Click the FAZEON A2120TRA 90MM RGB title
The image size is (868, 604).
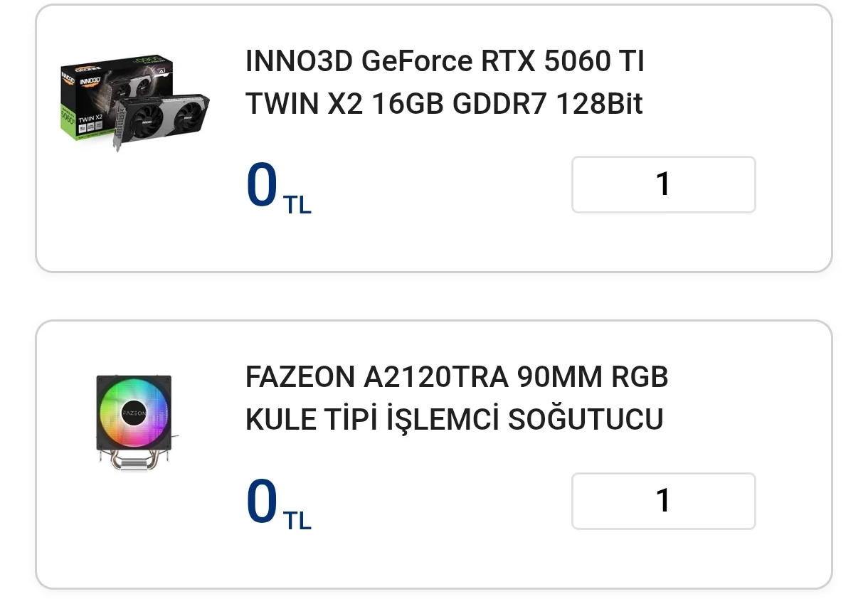pos(457,378)
